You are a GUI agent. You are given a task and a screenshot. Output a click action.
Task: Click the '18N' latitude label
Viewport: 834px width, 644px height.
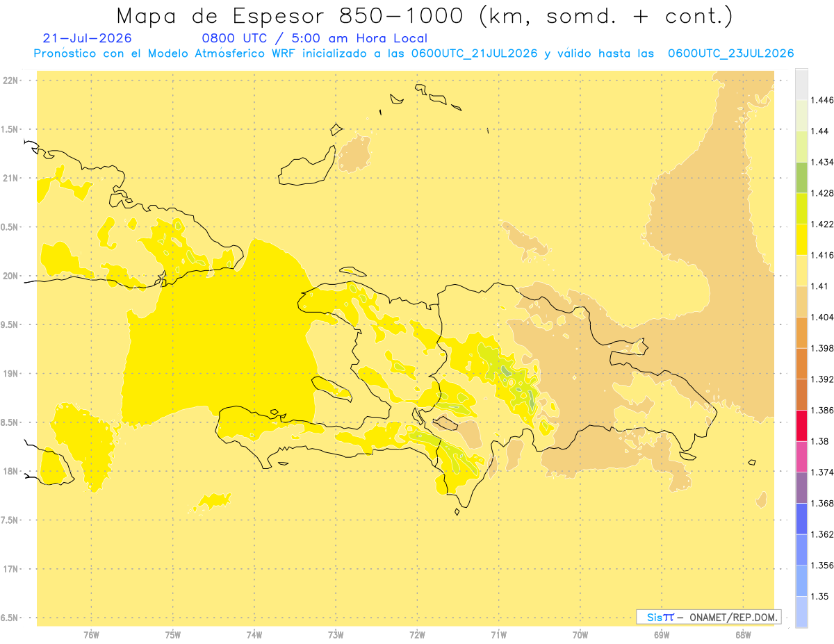pyautogui.click(x=10, y=471)
